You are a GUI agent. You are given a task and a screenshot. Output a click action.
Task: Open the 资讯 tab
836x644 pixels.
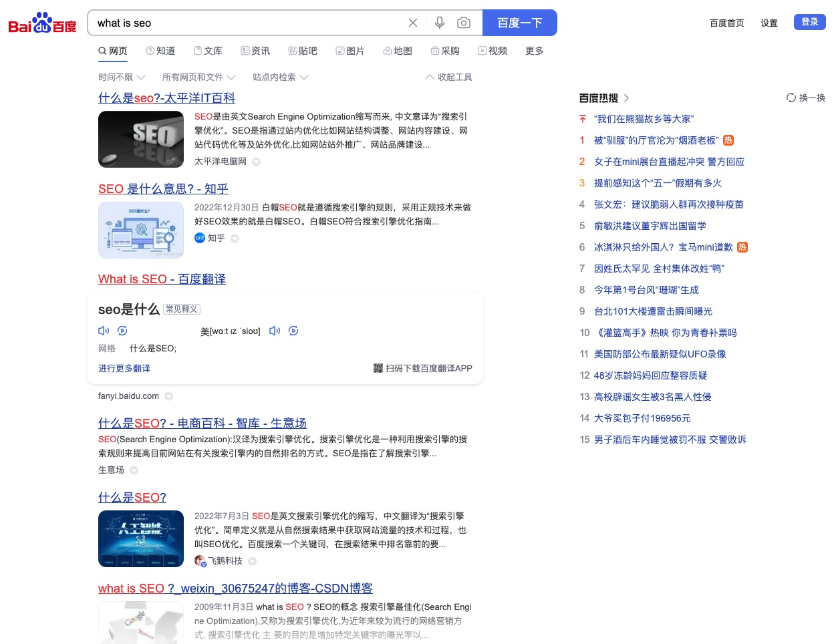[x=255, y=51]
